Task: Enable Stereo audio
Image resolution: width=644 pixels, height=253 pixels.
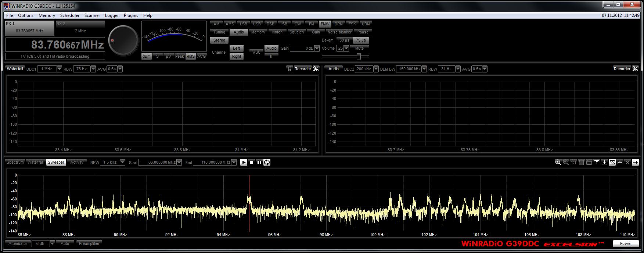Action: point(219,40)
